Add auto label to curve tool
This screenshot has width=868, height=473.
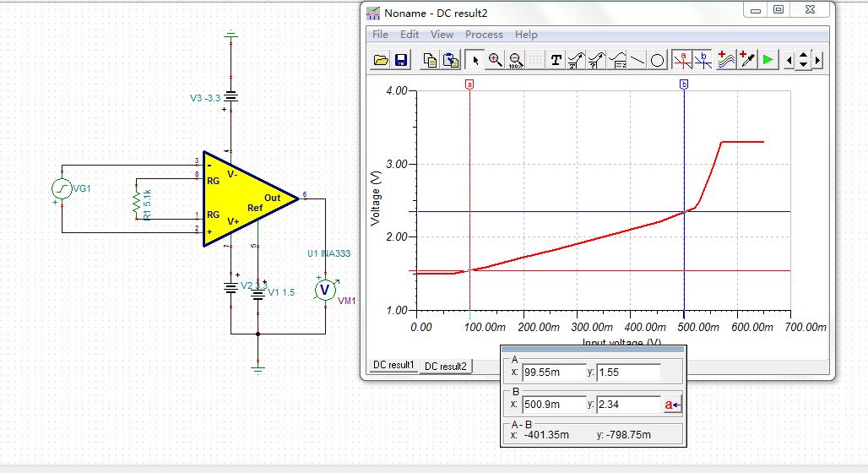tap(576, 60)
